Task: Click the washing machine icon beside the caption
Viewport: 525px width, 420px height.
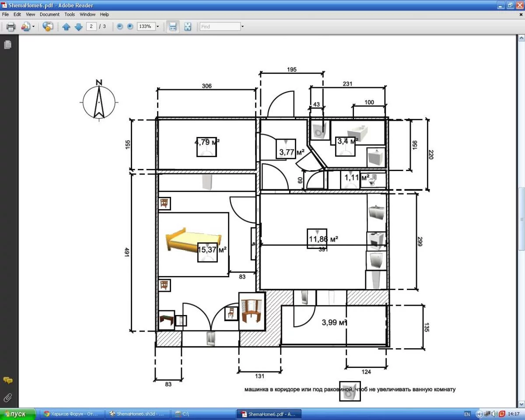Action: 350,391
